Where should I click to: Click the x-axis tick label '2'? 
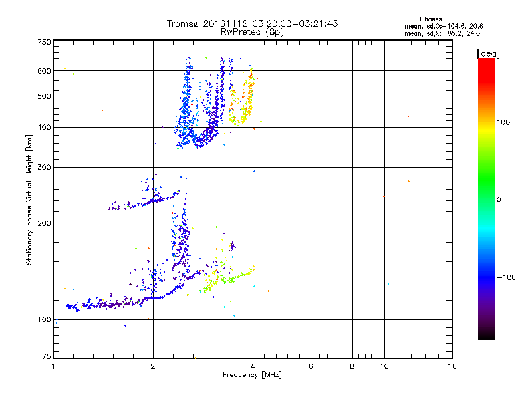tap(153, 366)
